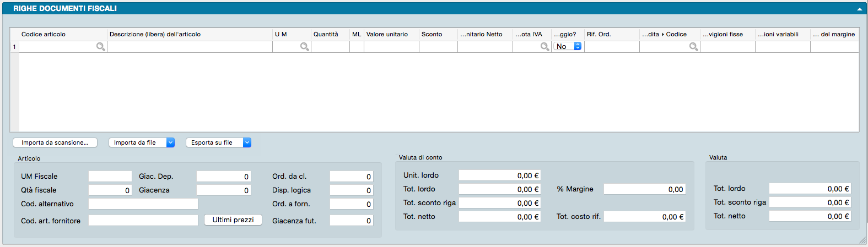
Task: Click the Codice column search magnifier
Action: [x=693, y=47]
